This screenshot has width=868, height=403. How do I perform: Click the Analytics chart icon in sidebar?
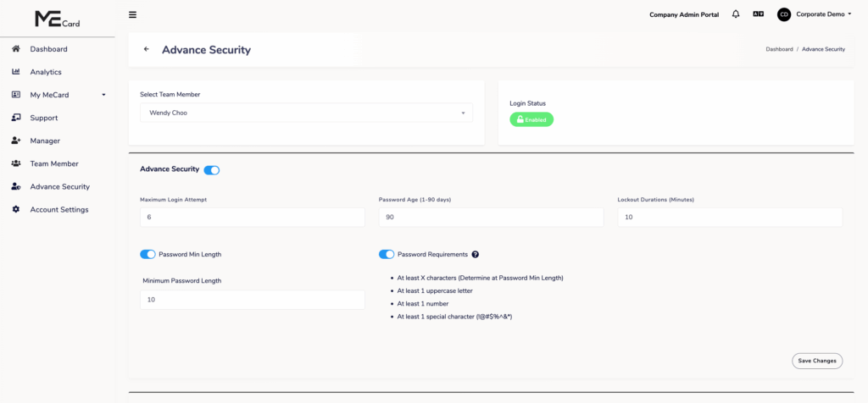tap(16, 72)
